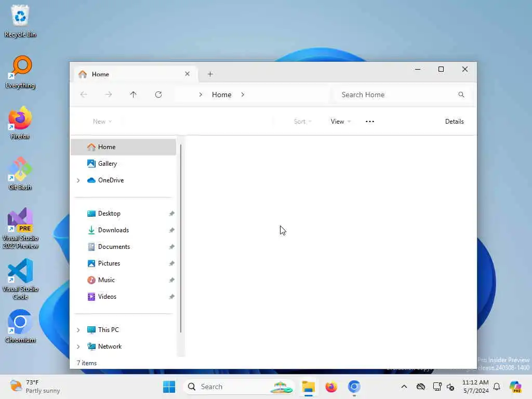532x399 pixels.
Task: Open the Downloads quick access folder
Action: click(x=124, y=230)
